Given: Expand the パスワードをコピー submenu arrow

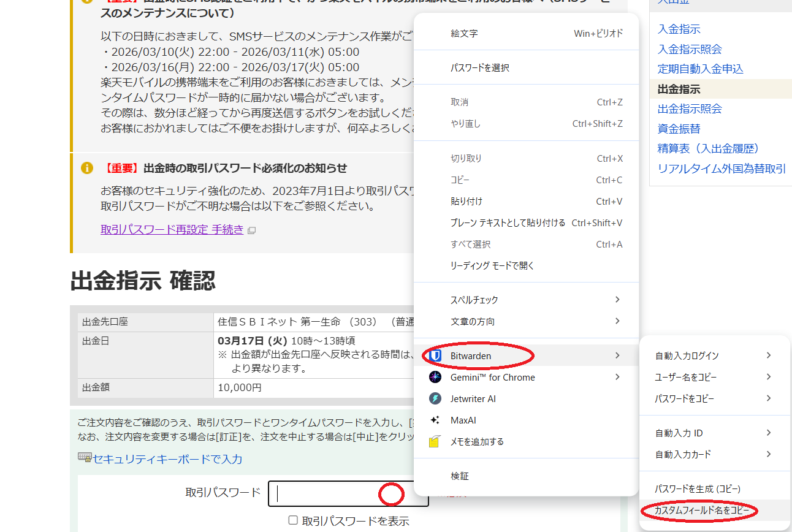Looking at the screenshot, I should click(769, 398).
